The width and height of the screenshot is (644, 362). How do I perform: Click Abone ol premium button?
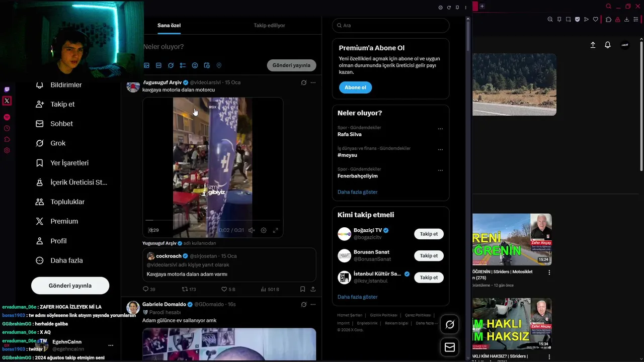pos(355,87)
